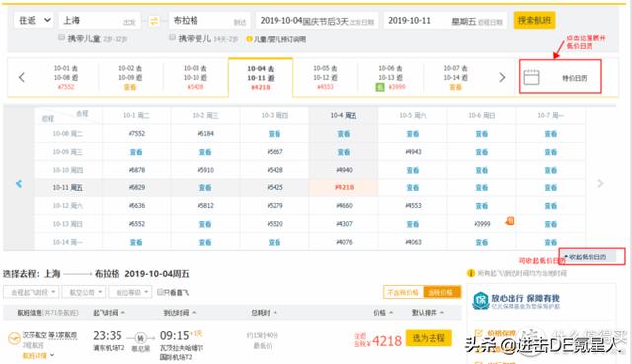This screenshot has height=364, width=632.
Task: Expand 航班详情 for the Lufthansa flight
Action: point(38,355)
